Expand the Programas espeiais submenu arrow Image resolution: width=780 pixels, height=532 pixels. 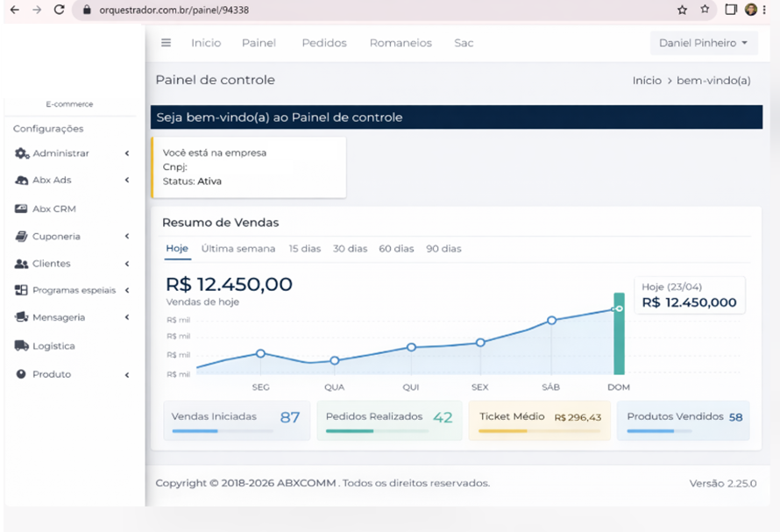coord(127,290)
